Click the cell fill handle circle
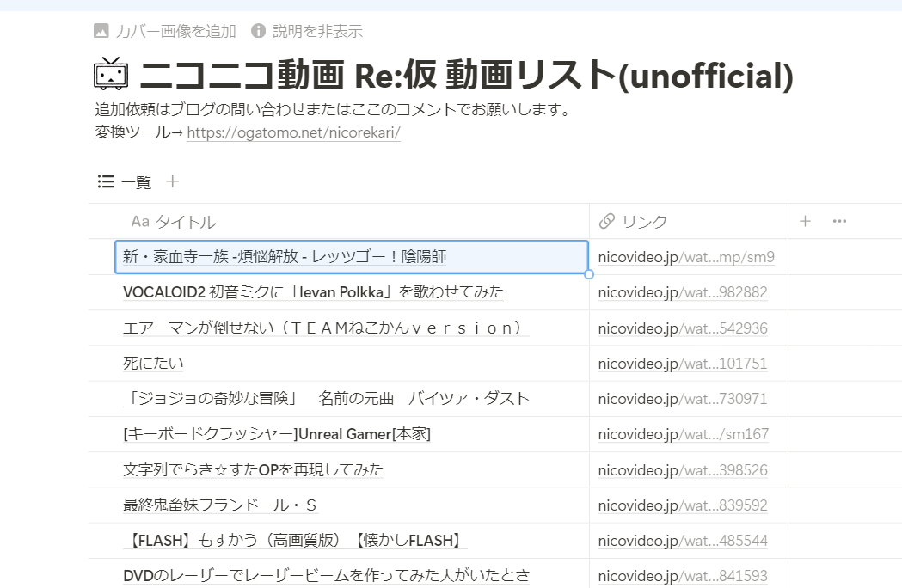 588,274
